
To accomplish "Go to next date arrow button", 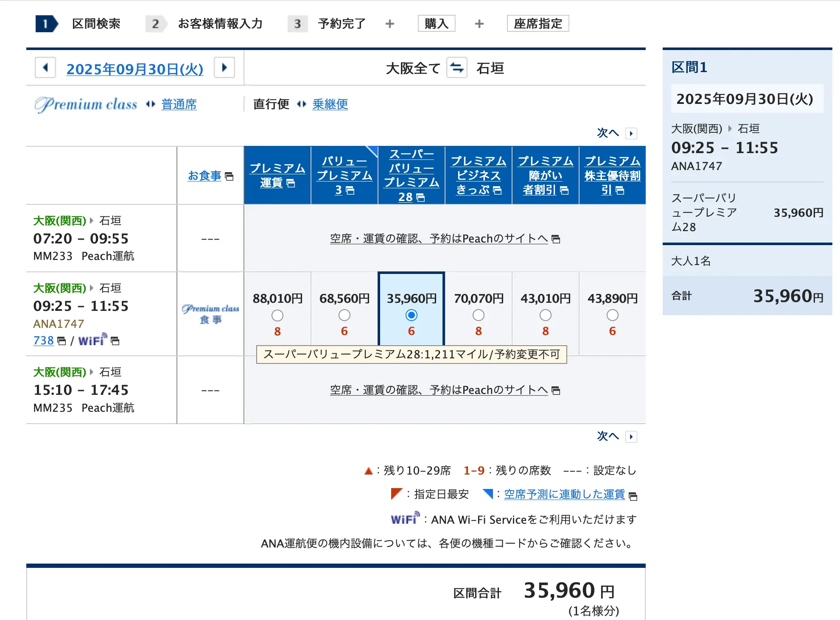I will [224, 68].
